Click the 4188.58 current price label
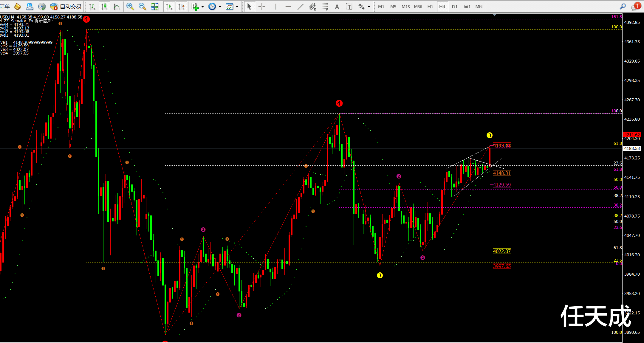This screenshot has height=343, width=644. pos(632,148)
